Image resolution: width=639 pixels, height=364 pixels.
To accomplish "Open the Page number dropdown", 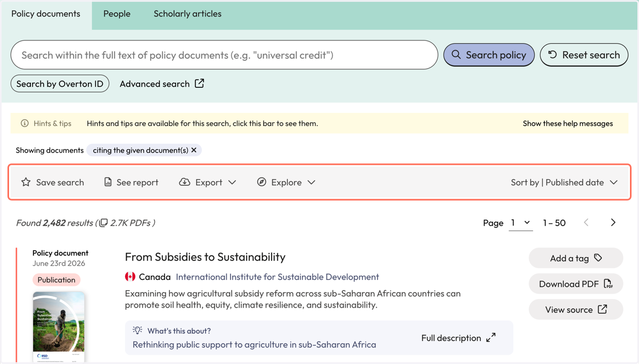I will (x=521, y=223).
